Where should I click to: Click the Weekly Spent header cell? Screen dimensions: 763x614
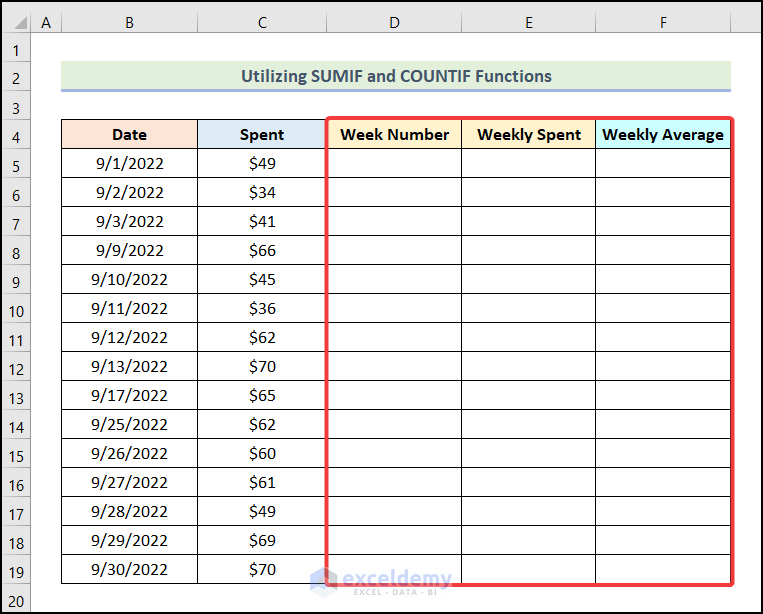point(528,134)
